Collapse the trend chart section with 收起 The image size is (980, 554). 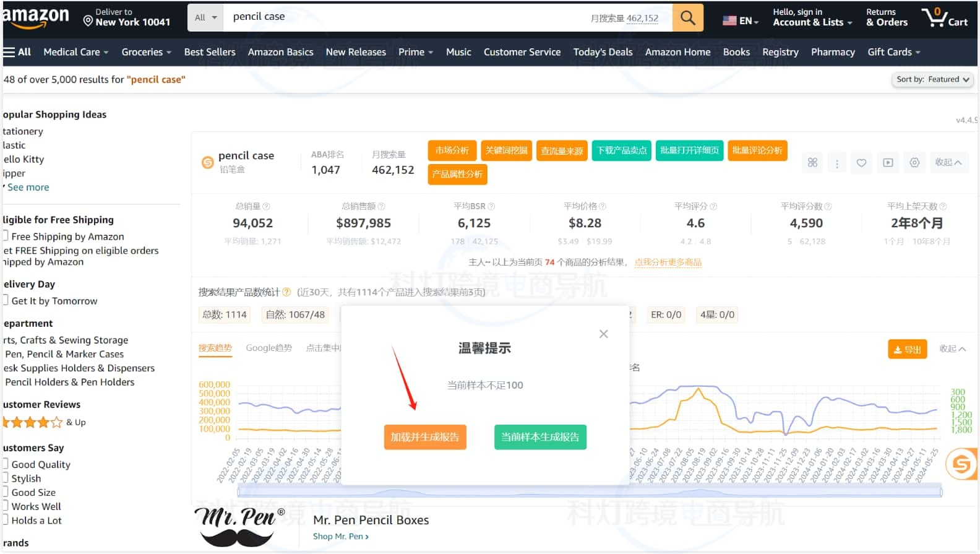952,348
